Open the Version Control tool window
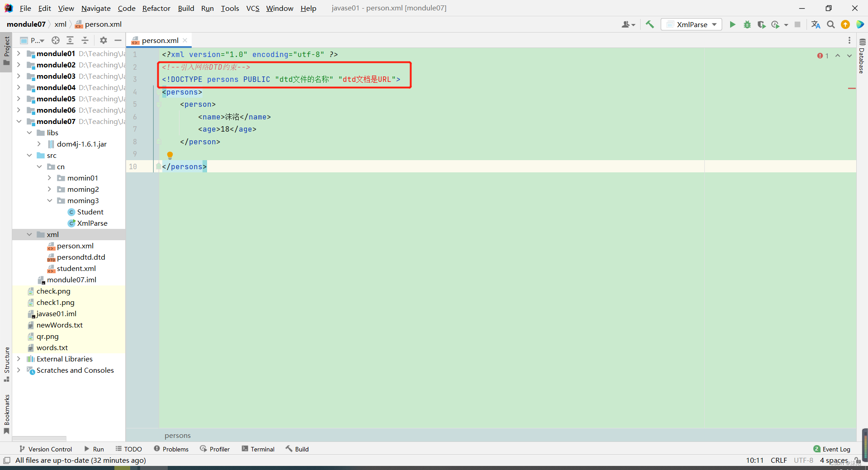868x470 pixels. tap(46, 449)
